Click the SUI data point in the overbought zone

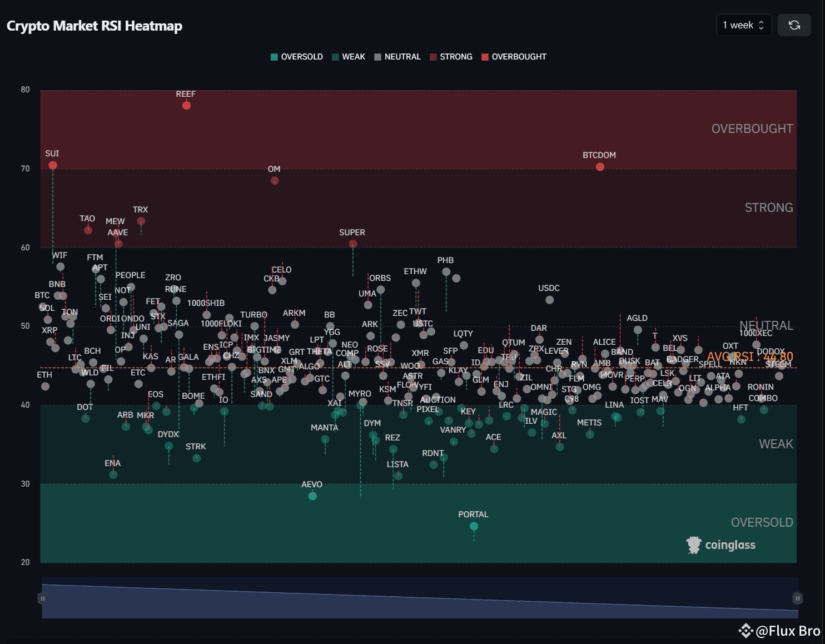pos(53,165)
